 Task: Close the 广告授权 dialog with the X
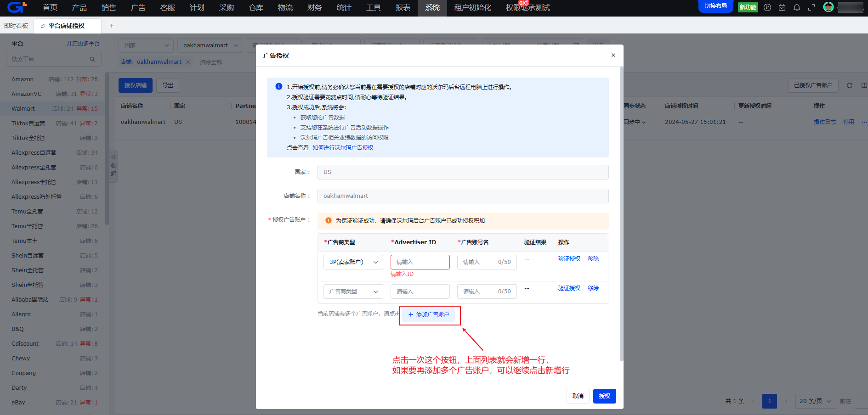click(613, 55)
